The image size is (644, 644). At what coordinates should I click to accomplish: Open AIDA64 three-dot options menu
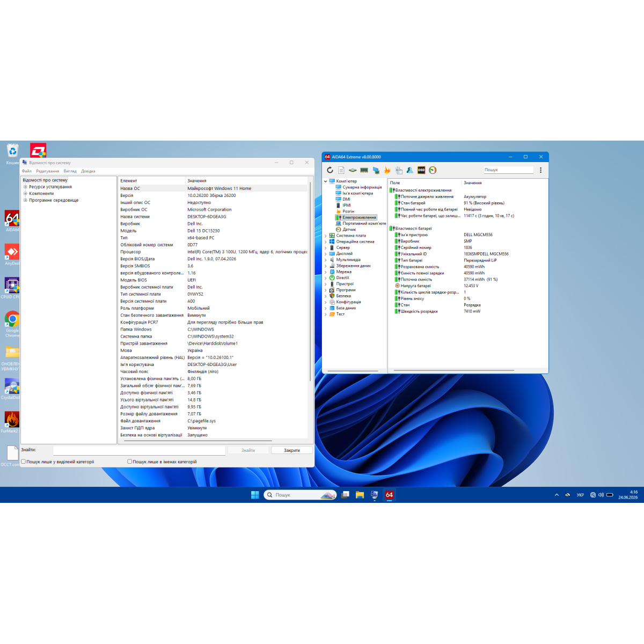540,170
